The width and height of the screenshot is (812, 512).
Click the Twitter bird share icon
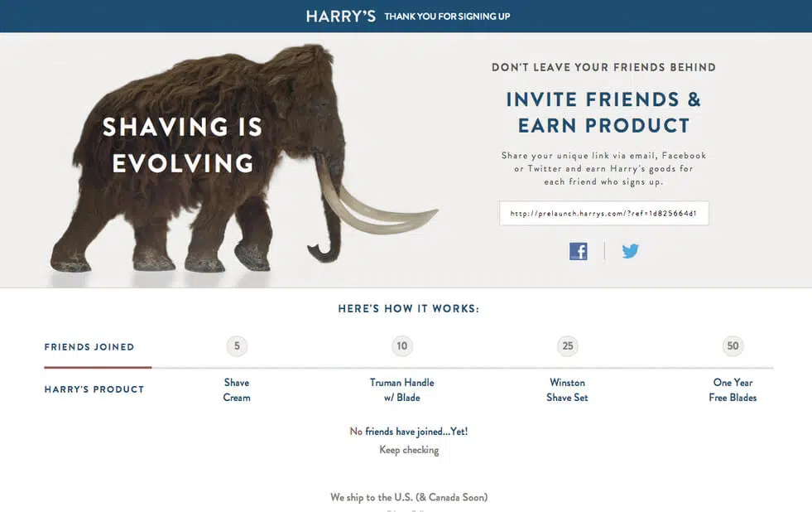point(631,251)
